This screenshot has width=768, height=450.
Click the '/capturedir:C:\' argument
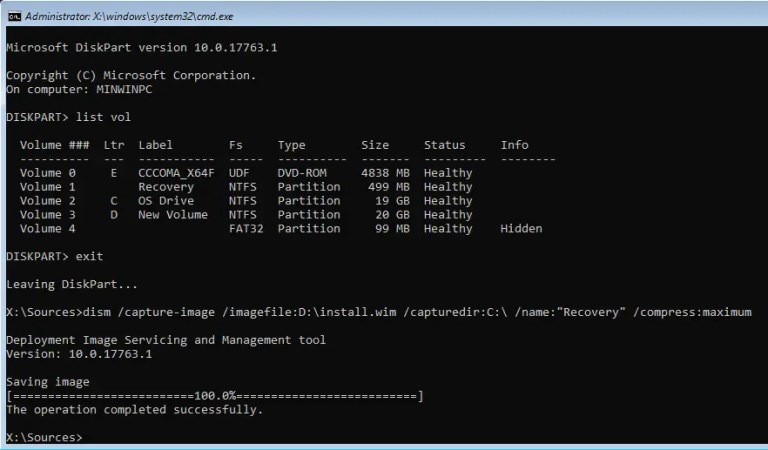pos(455,312)
